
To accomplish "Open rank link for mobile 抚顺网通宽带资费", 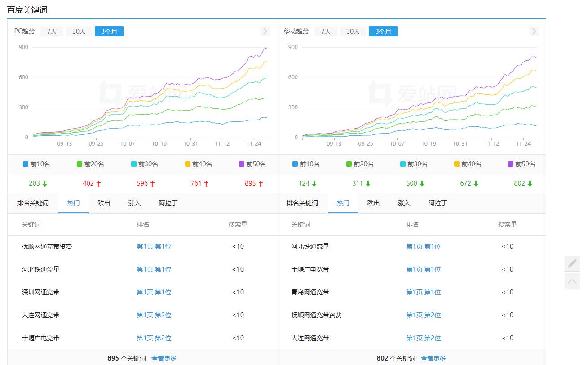I will tap(424, 315).
